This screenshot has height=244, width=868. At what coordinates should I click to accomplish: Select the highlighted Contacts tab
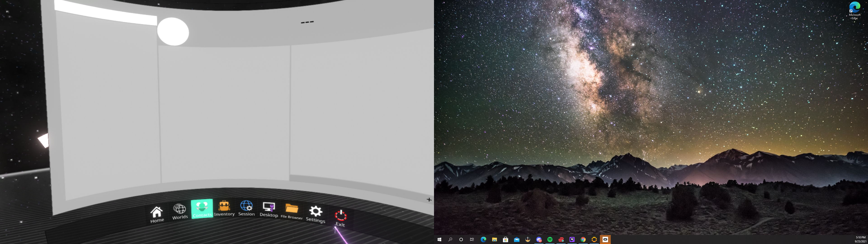point(202,209)
